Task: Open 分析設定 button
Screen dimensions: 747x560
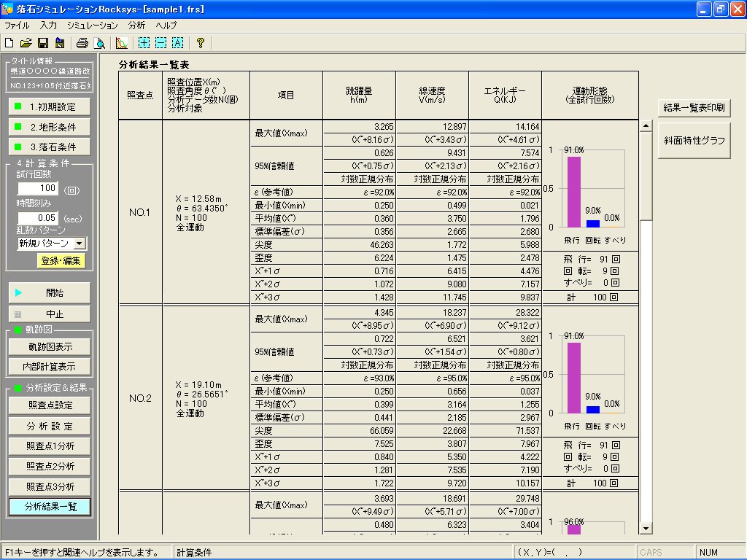Action: pos(50,426)
